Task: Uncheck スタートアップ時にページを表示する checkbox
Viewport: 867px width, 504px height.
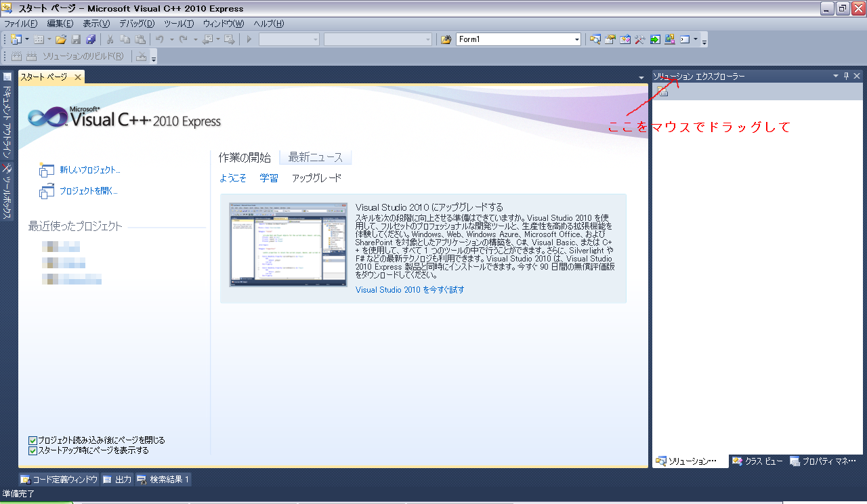Action: [33, 450]
